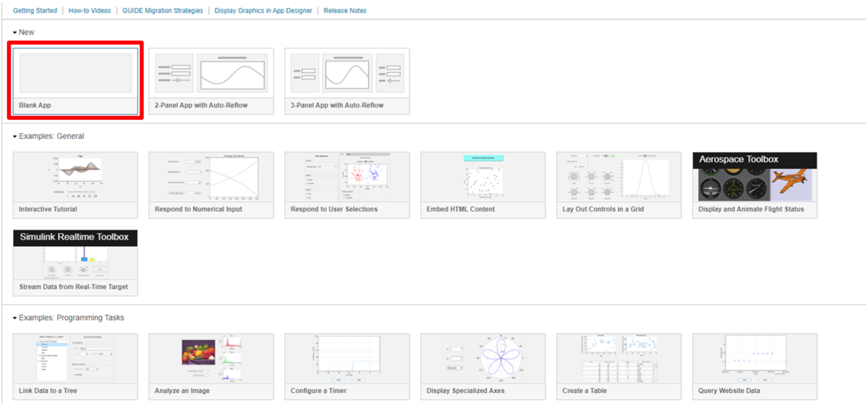Collapse the Examples: General section
The height and width of the screenshot is (404, 868).
(15, 136)
